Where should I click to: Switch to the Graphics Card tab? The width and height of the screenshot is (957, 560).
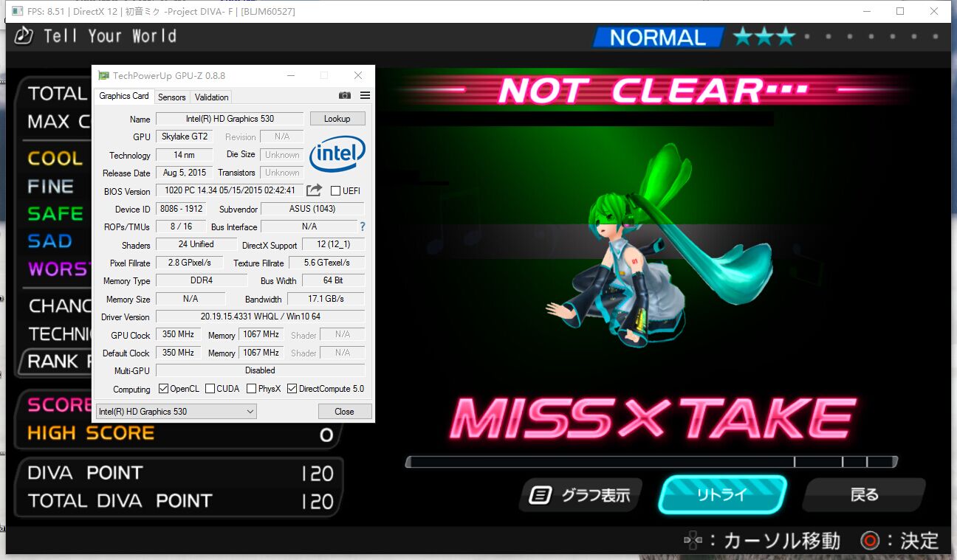(124, 96)
